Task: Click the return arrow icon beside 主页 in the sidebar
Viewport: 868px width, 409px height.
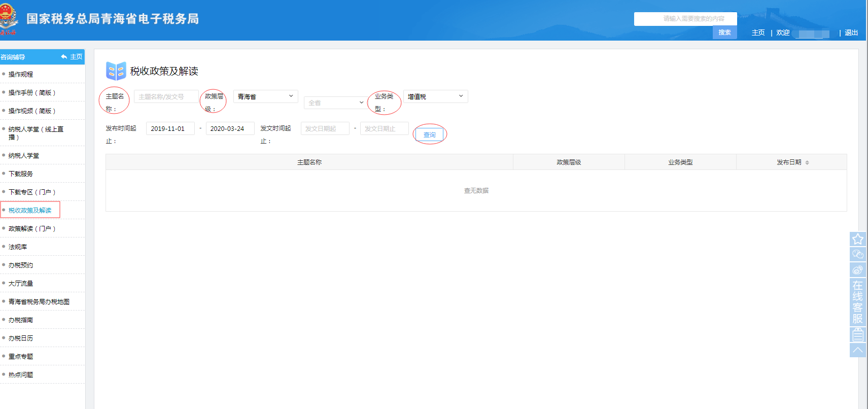Action: tap(64, 57)
